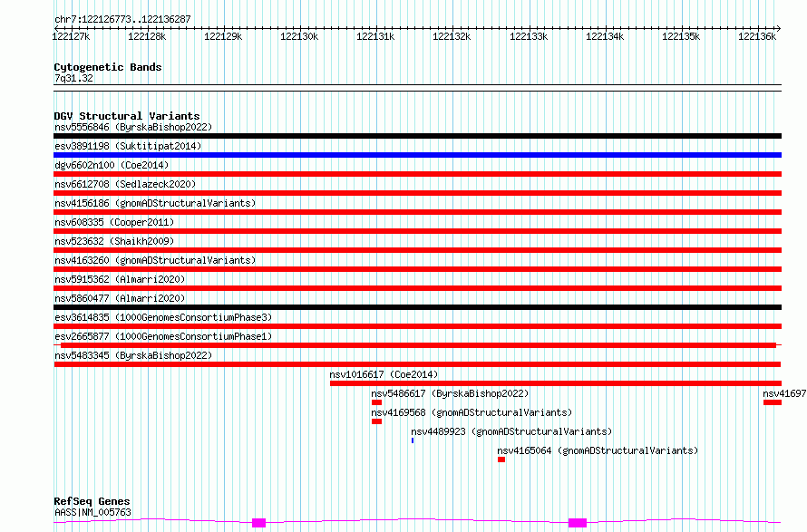
Task: Select the red nsv608335 variant bar
Action: tap(417, 231)
